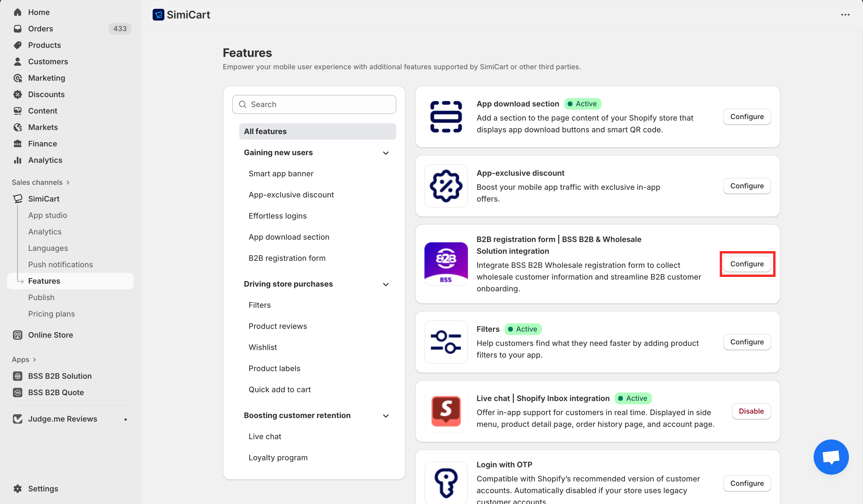Open App studio in SimiCart menu
This screenshot has height=504, width=863.
point(48,215)
